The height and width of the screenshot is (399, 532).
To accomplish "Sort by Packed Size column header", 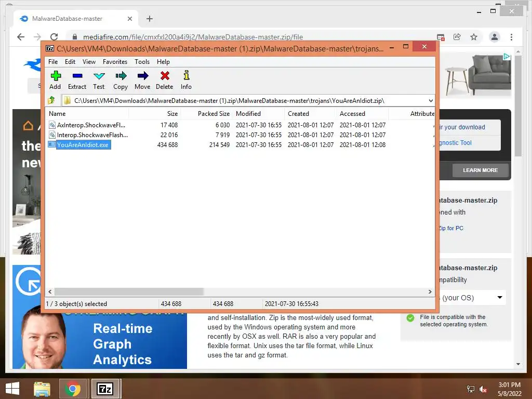I will coord(207,114).
